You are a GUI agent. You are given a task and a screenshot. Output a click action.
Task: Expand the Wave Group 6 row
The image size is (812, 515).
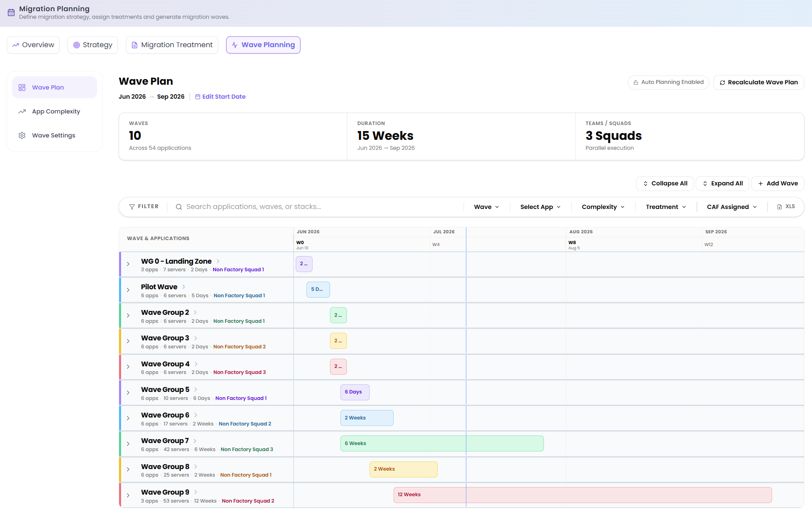coord(128,418)
